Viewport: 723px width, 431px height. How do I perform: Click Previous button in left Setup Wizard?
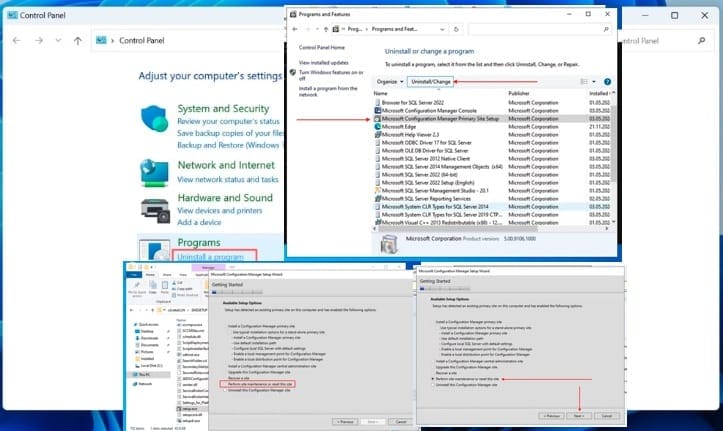point(344,422)
